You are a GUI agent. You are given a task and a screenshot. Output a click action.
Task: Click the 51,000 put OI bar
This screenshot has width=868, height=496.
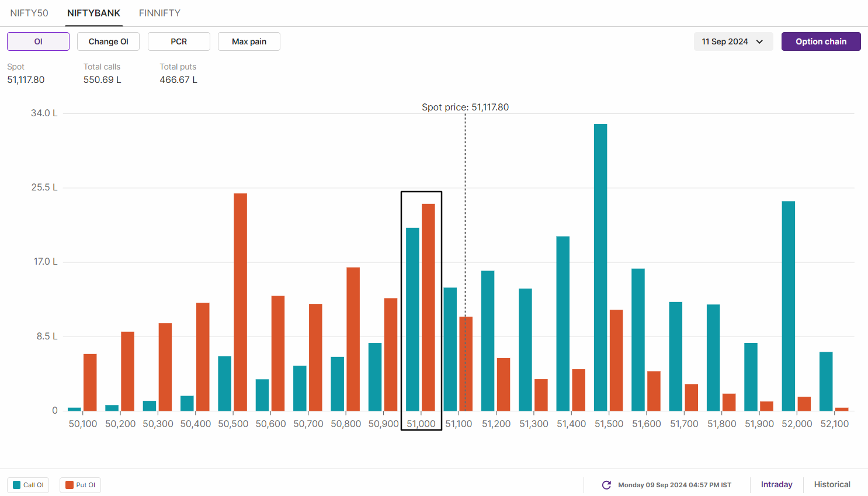[x=428, y=307]
